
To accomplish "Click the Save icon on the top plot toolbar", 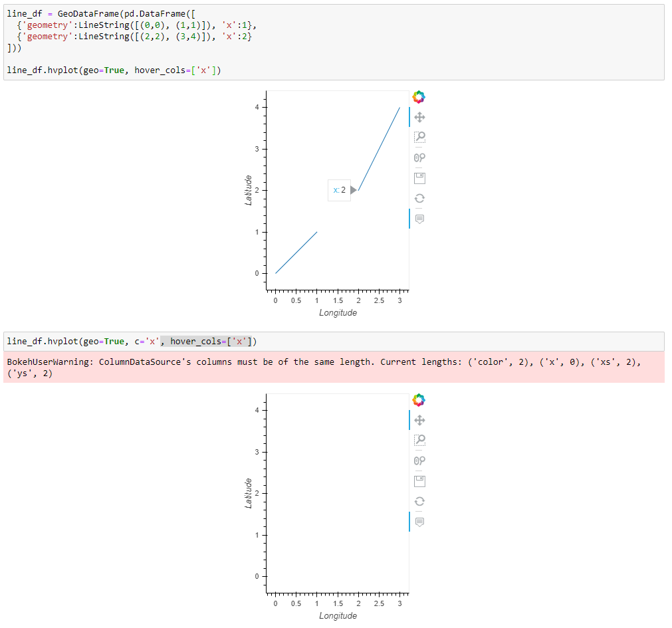I will coord(419,177).
